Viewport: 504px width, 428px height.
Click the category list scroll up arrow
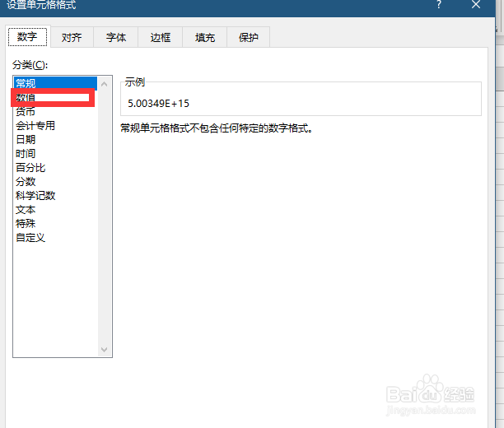click(x=104, y=84)
